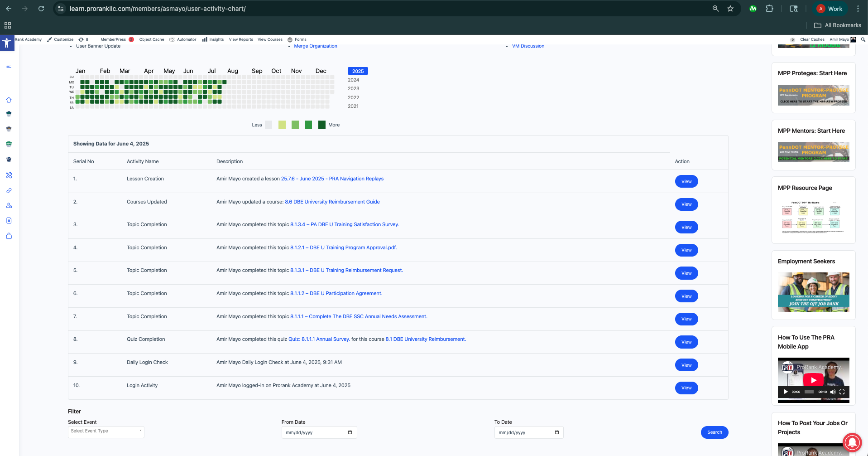Bookmark this page with star icon
The image size is (868, 456).
click(730, 9)
